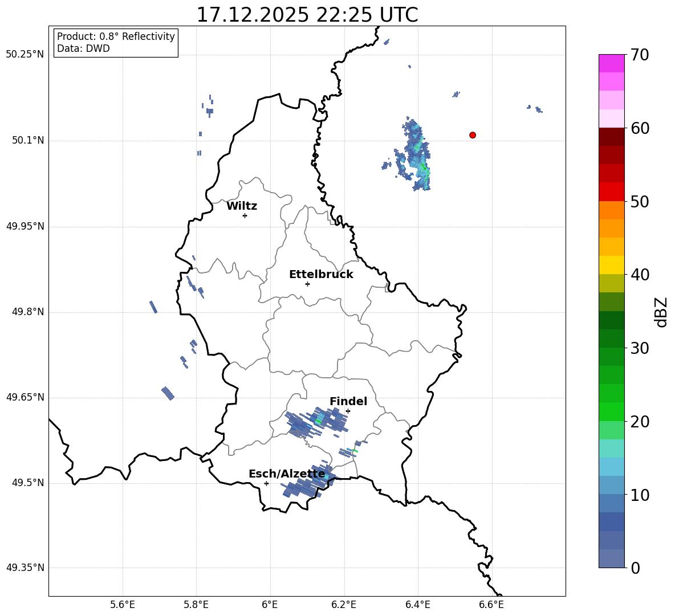Screen dimensions: 675x616
Task: Click the Esch/Alzette city label
Action: click(287, 474)
